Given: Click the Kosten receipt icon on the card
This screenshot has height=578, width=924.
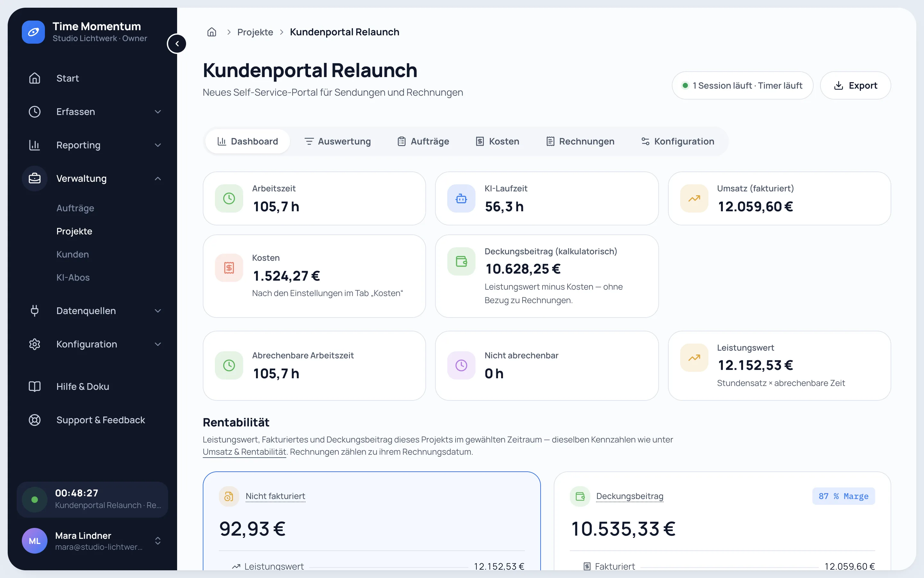Looking at the screenshot, I should tap(229, 268).
